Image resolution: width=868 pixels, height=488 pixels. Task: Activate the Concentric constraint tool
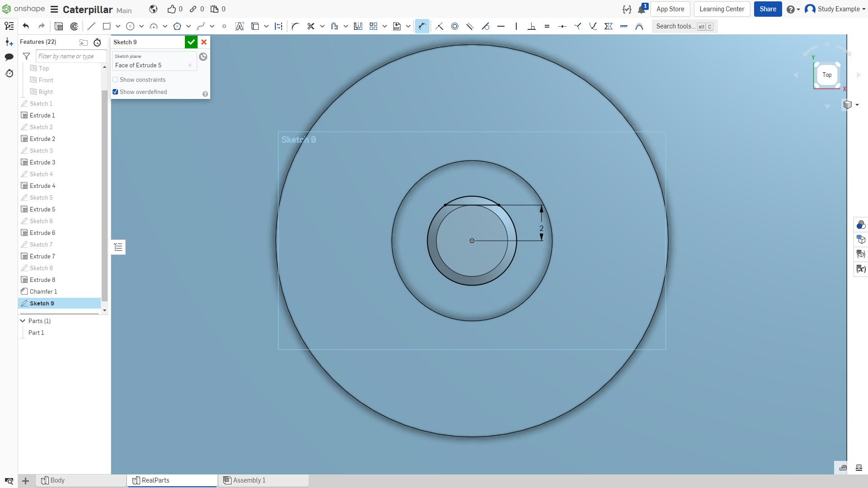click(455, 26)
